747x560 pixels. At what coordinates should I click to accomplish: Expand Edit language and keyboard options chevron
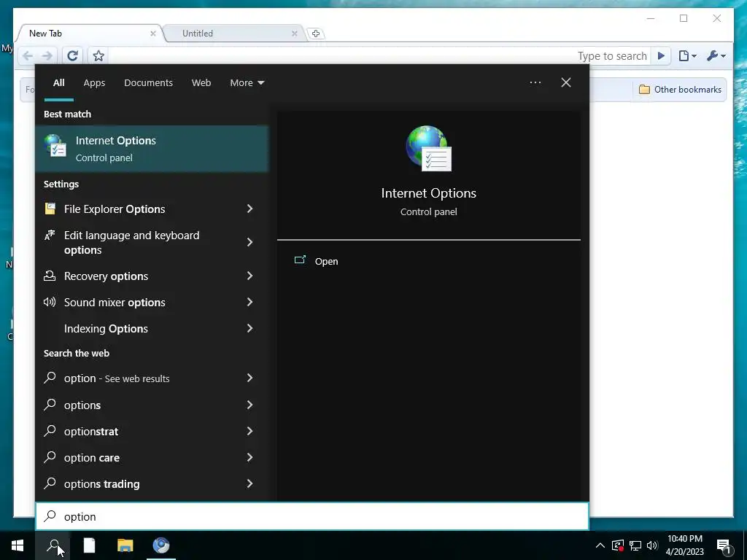click(249, 242)
